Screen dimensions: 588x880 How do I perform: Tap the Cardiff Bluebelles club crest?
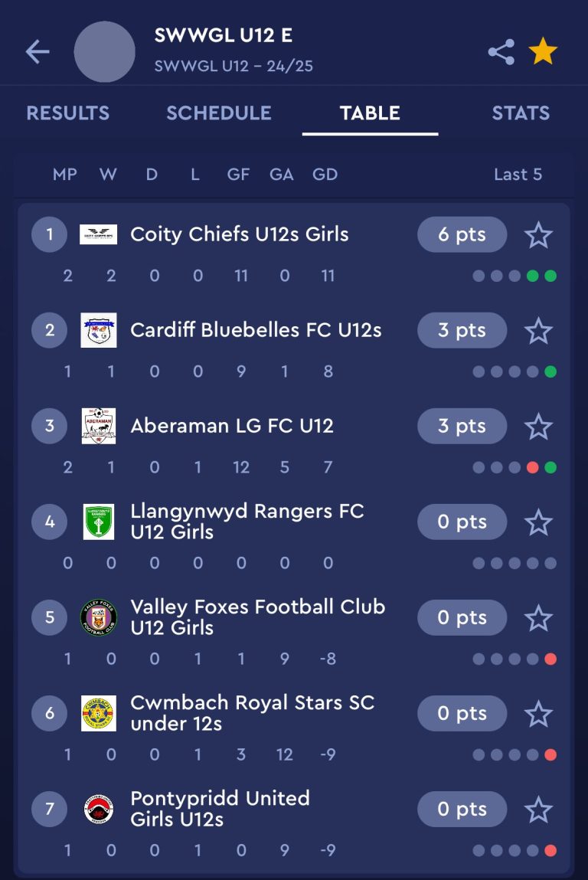pos(98,330)
